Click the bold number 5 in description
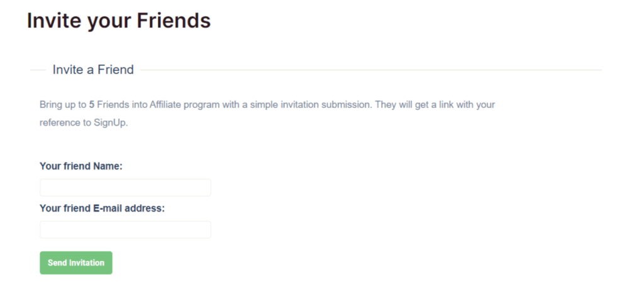 click(x=92, y=104)
